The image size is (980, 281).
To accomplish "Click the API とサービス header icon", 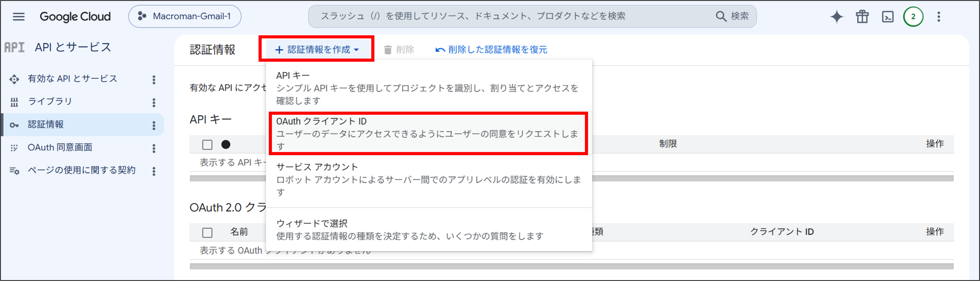I will coord(14,47).
